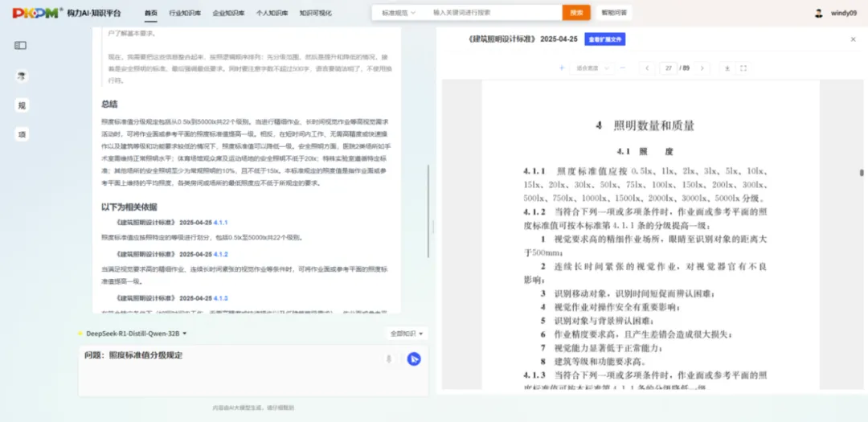Open the 4.1.1 reference link
Viewport: 868px width, 422px height.
pyautogui.click(x=221, y=222)
